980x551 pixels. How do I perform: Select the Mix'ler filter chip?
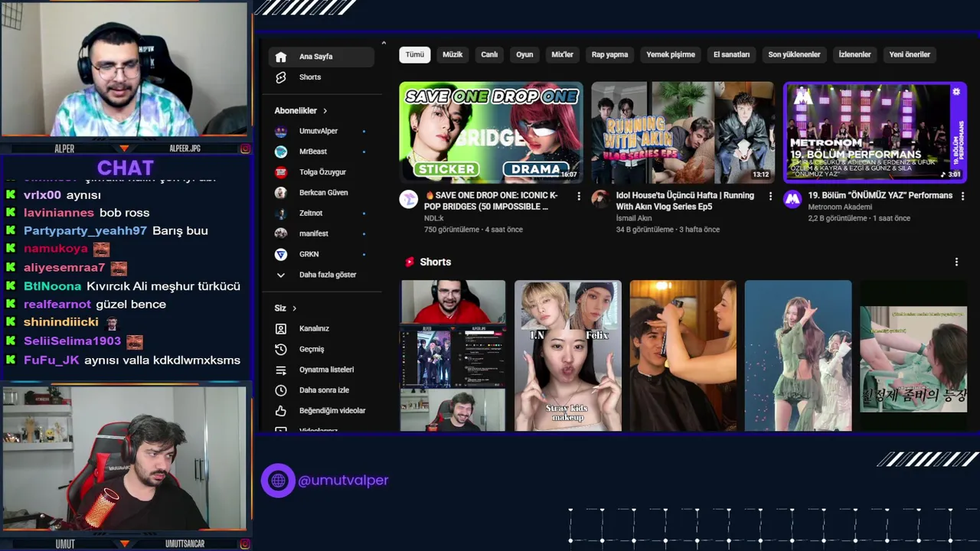click(x=563, y=55)
